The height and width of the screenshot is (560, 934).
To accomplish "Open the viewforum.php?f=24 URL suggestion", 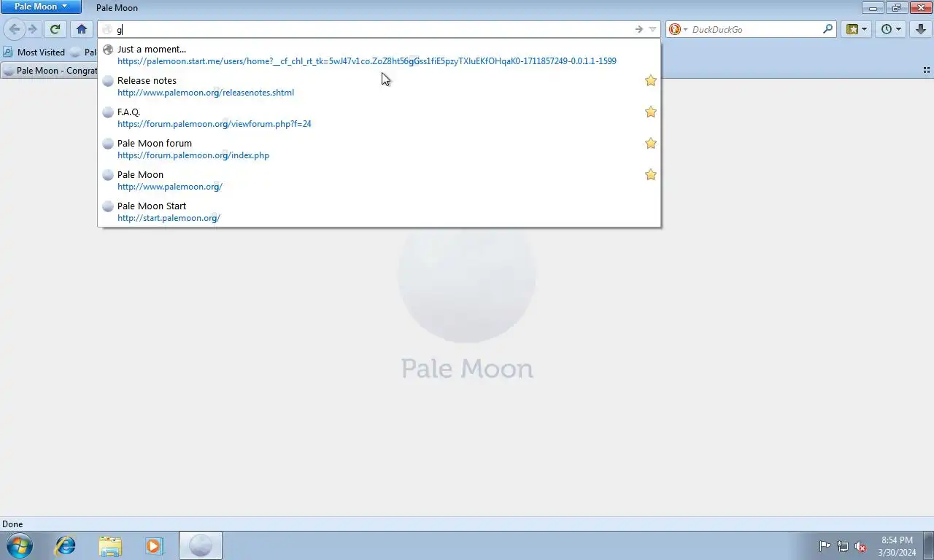I will click(215, 124).
